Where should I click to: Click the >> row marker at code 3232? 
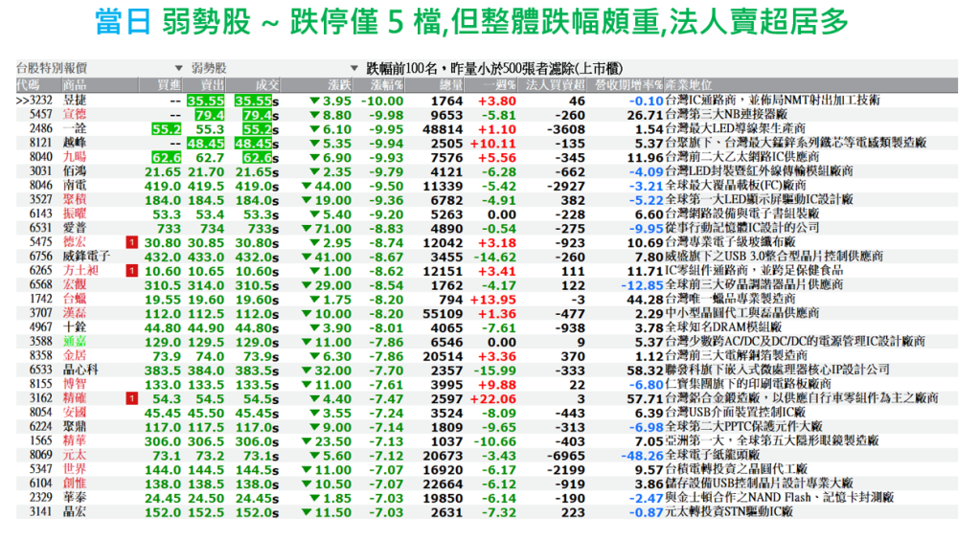(22, 101)
